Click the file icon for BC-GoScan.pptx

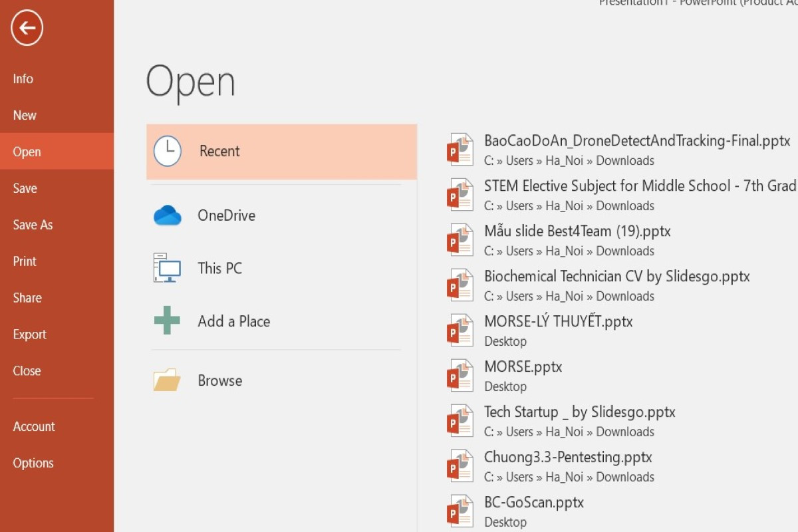point(460,511)
